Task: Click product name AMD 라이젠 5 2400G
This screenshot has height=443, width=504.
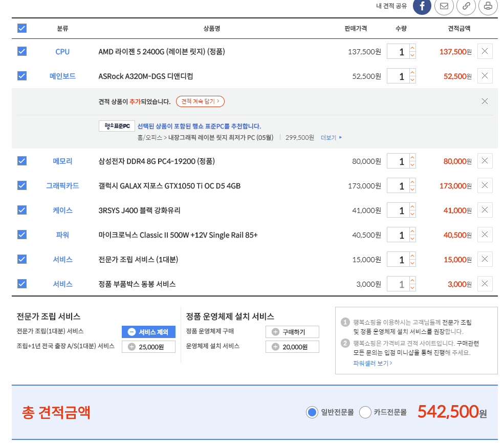Action: click(x=162, y=52)
